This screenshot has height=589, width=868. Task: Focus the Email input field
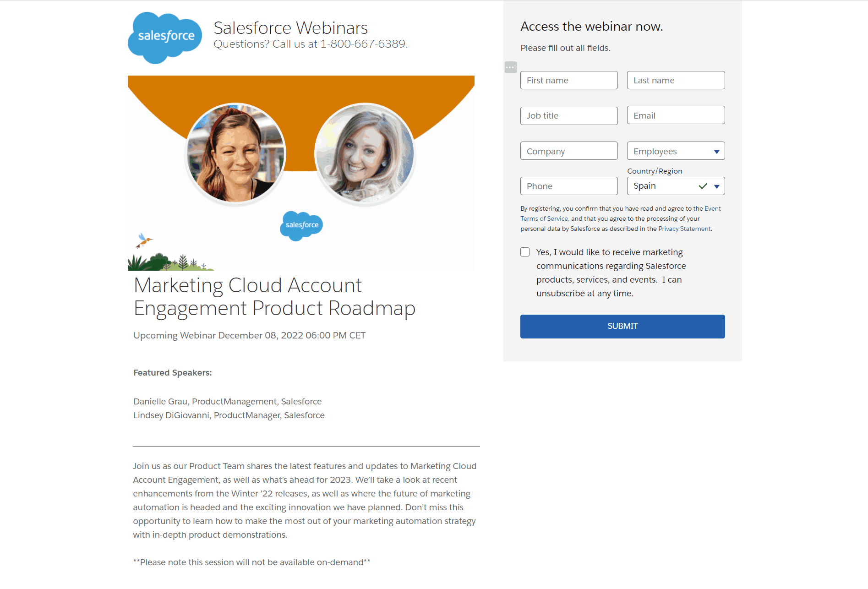point(676,115)
